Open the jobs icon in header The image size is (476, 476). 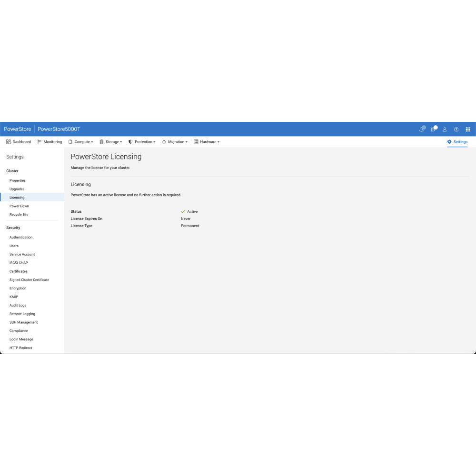tap(433, 129)
